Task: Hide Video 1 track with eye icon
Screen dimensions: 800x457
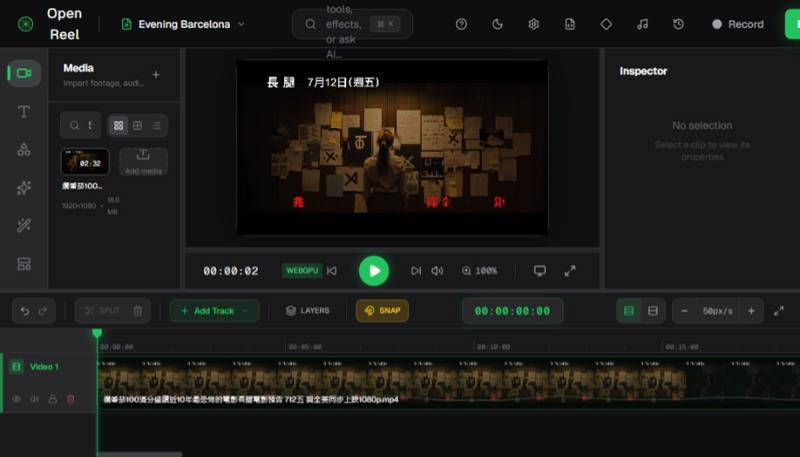Action: (16, 399)
